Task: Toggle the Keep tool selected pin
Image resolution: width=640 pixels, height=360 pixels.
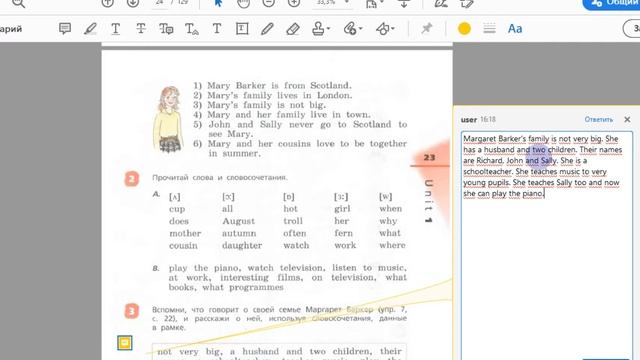Action: [x=427, y=29]
